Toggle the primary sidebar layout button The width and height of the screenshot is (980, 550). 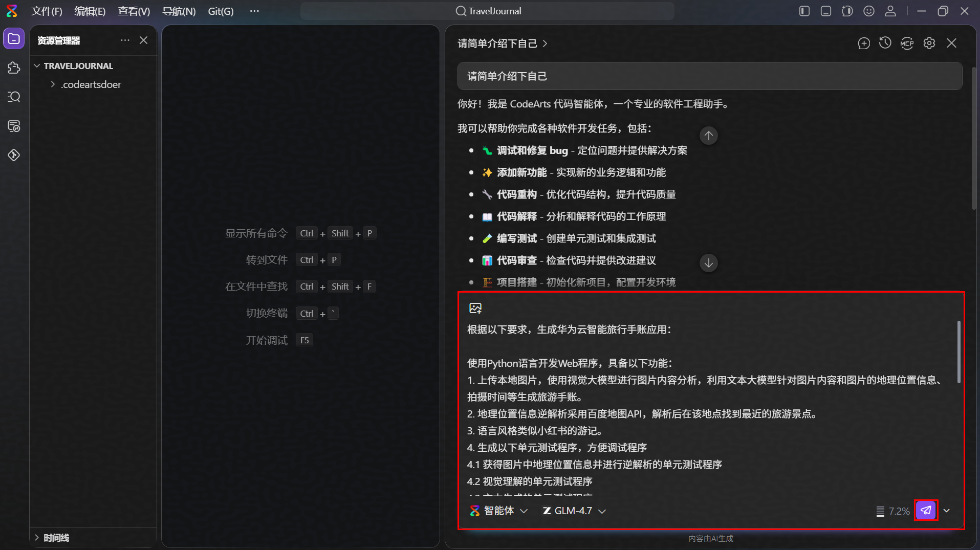[804, 11]
